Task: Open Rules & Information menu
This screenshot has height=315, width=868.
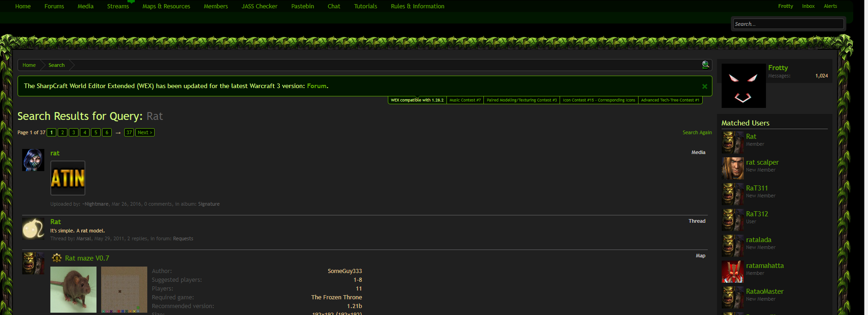Action: pyautogui.click(x=418, y=6)
